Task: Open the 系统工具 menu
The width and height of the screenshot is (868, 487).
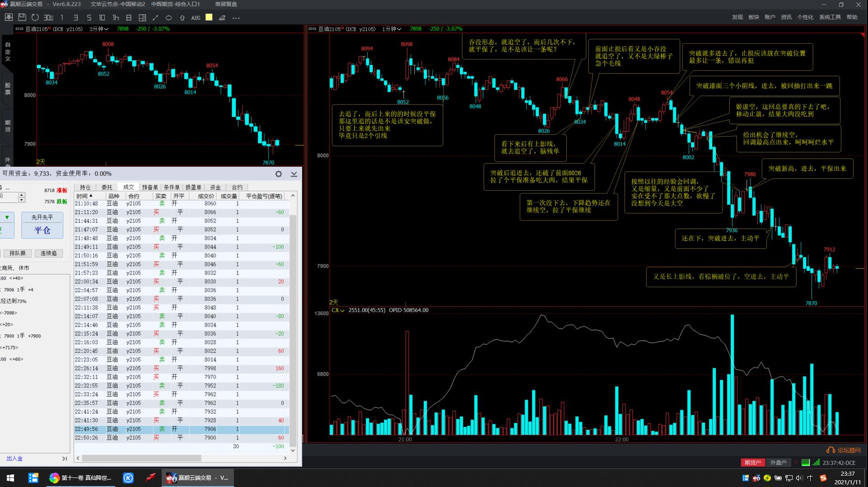Action: point(830,17)
